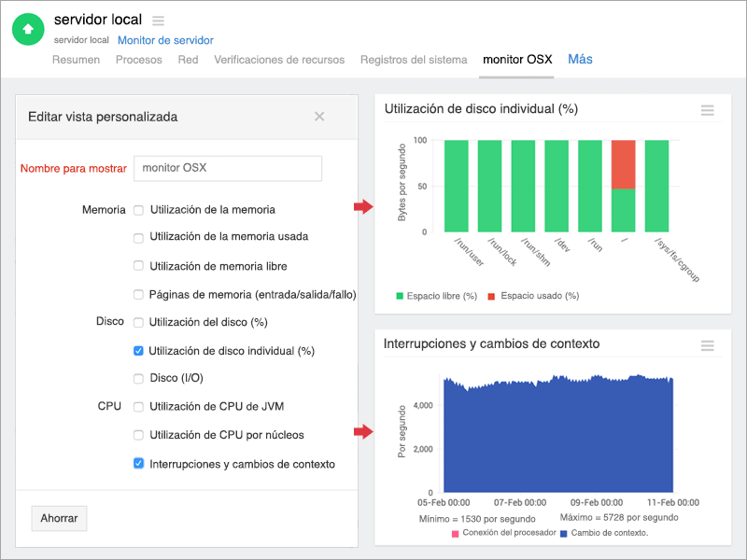Image resolution: width=747 pixels, height=560 pixels.
Task: Follow the Monitor de servidor link
Action: point(165,40)
